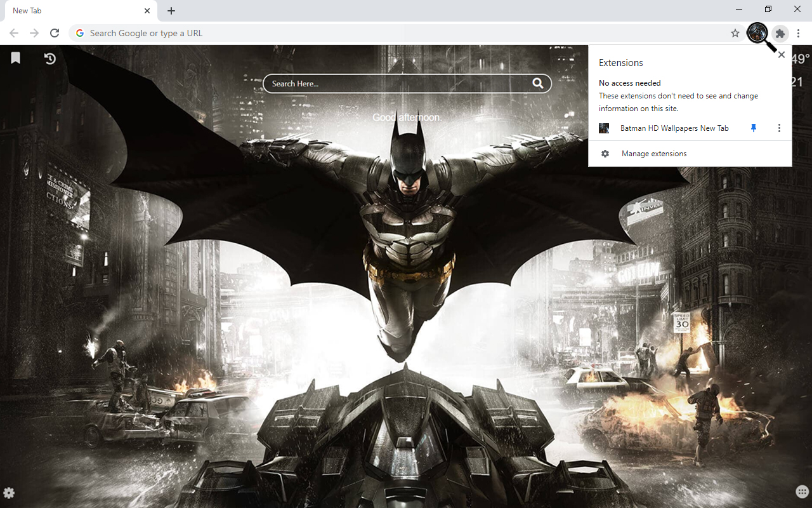Click the magnifier in the Search Here box
This screenshot has width=812, height=508.
coord(538,83)
